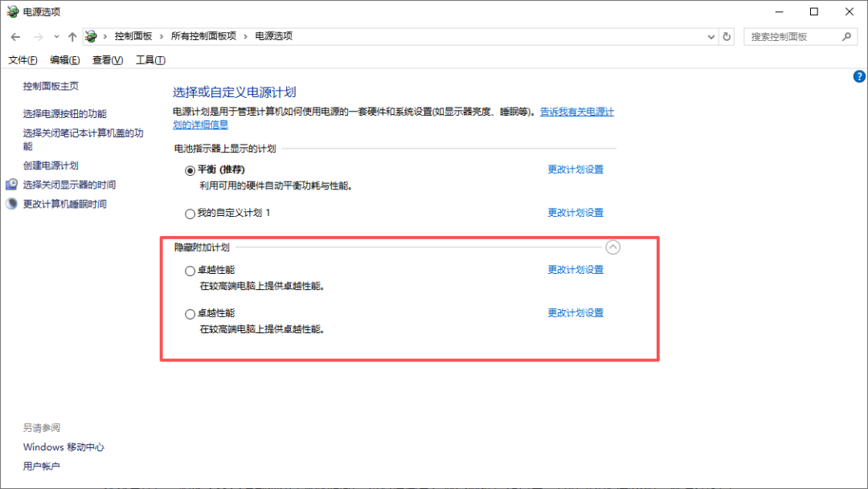
Task: Click the power icon in the address bar
Action: click(x=91, y=36)
